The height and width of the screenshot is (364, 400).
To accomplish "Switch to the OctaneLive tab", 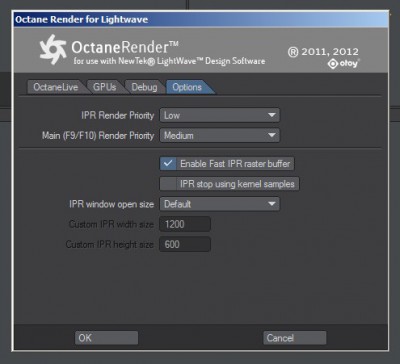I will point(55,87).
